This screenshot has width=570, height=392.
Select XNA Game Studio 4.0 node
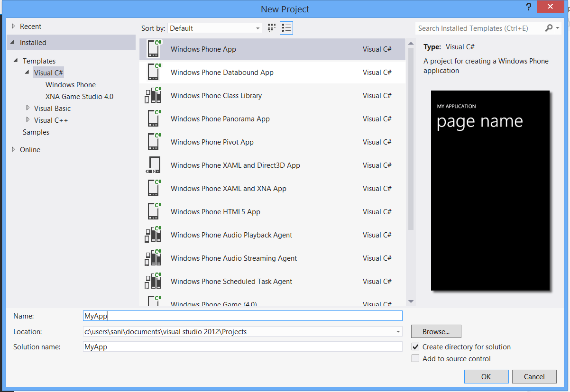coord(79,96)
